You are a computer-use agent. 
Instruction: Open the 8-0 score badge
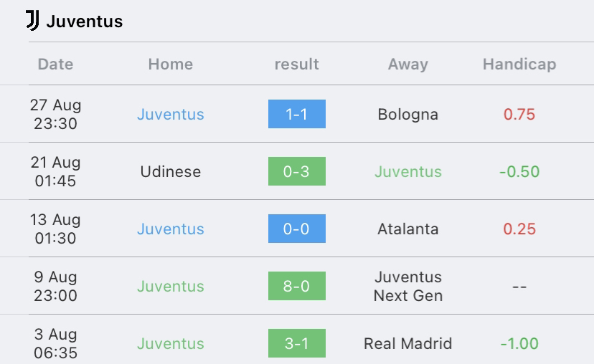(x=297, y=286)
